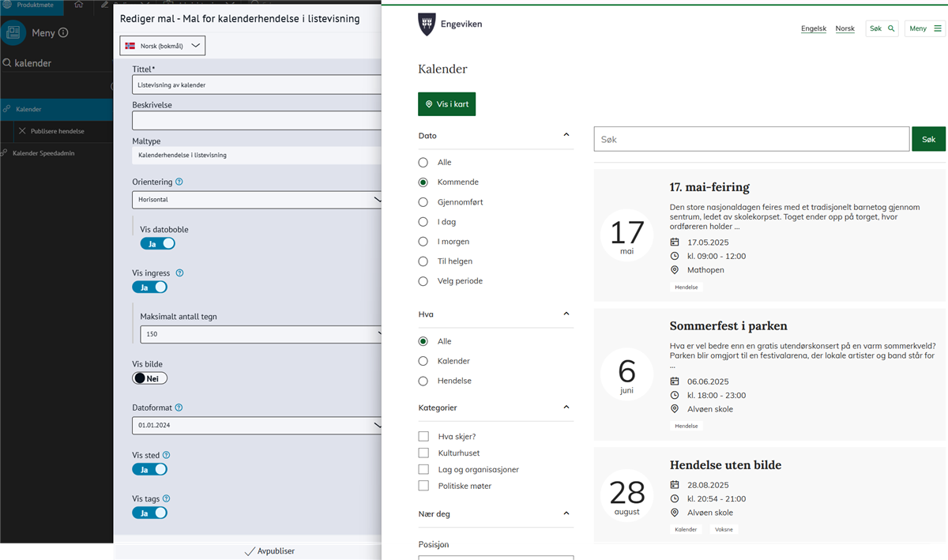Toggle the Vis bilde switch
The height and width of the screenshot is (560, 948).
coord(150,378)
